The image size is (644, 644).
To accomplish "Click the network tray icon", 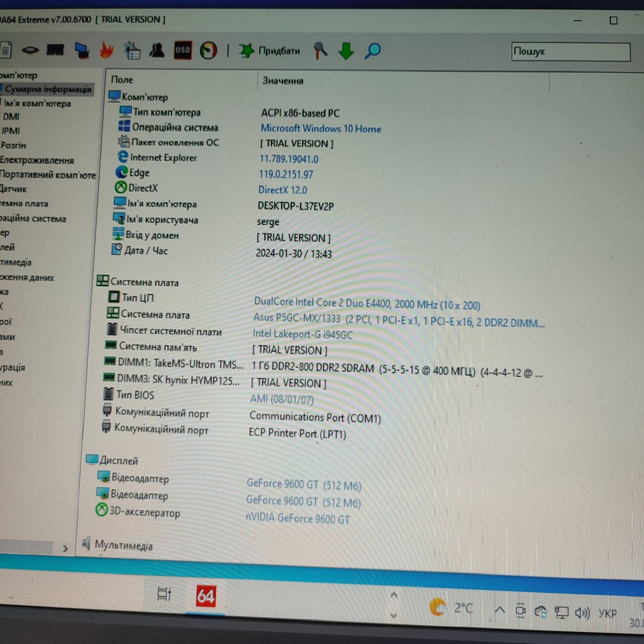I will 561,612.
